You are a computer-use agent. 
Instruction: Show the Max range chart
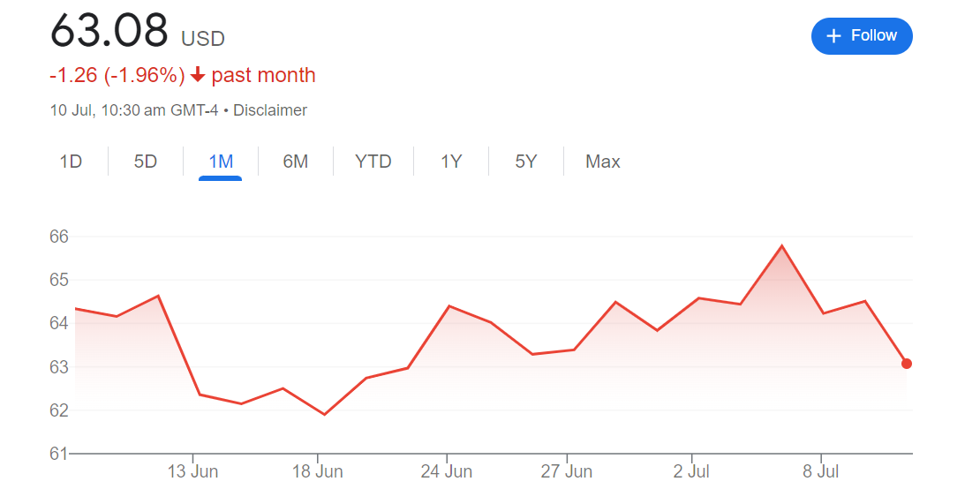coord(603,162)
